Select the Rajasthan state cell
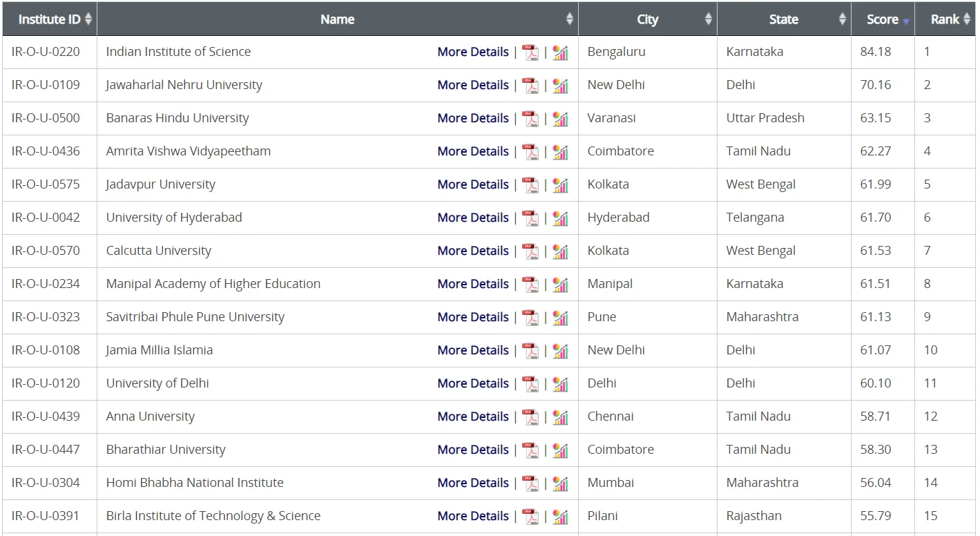980x536 pixels. point(784,516)
